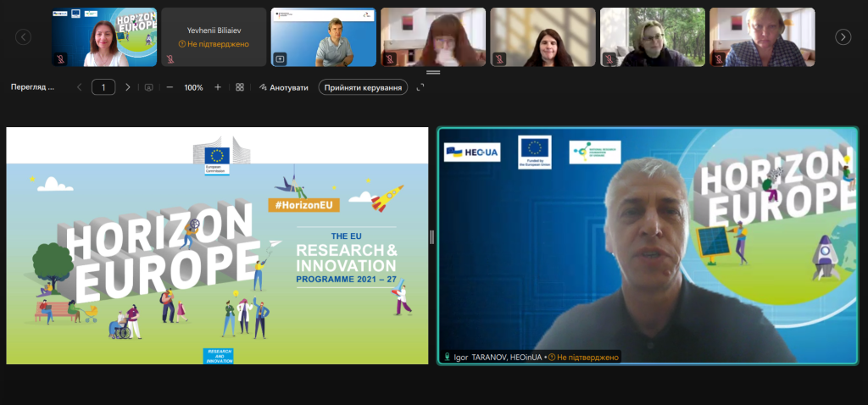Click muted mic icon on red-haired woman tile
This screenshot has height=405, width=868.
coord(390,58)
